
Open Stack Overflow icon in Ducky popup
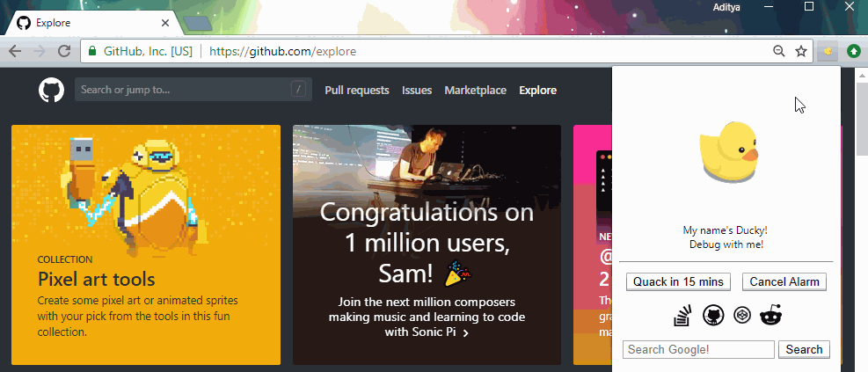[682, 316]
